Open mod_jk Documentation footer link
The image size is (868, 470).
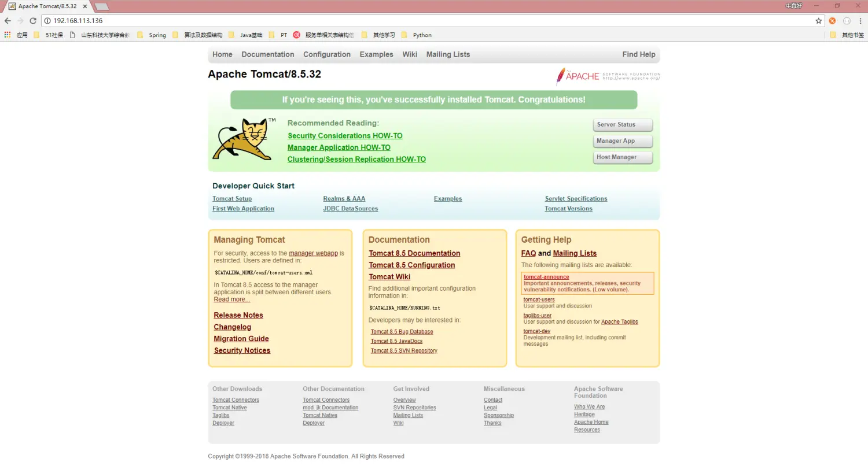330,408
